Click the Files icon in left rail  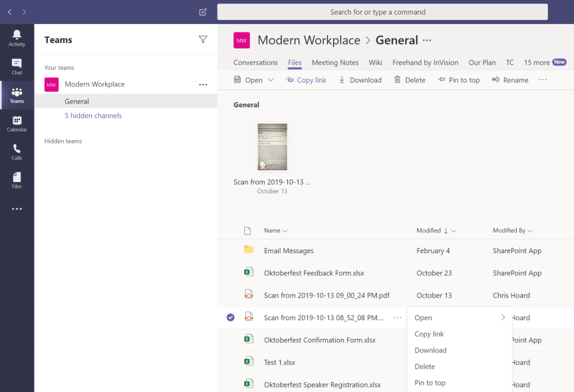coord(17,181)
